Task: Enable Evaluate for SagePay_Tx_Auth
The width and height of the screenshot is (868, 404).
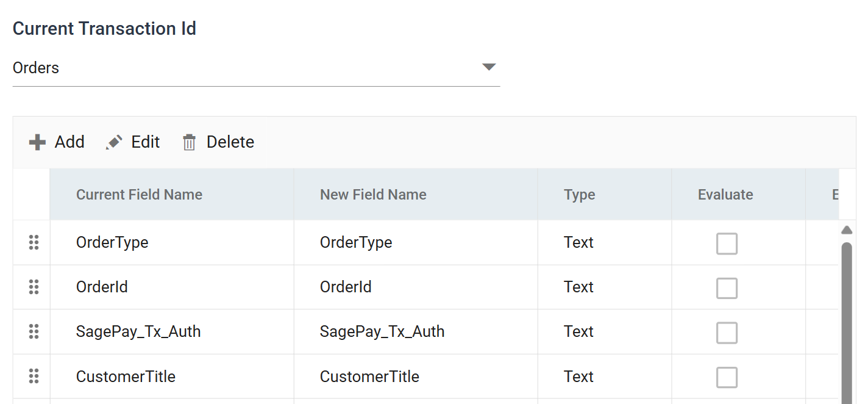Action: coord(727,333)
